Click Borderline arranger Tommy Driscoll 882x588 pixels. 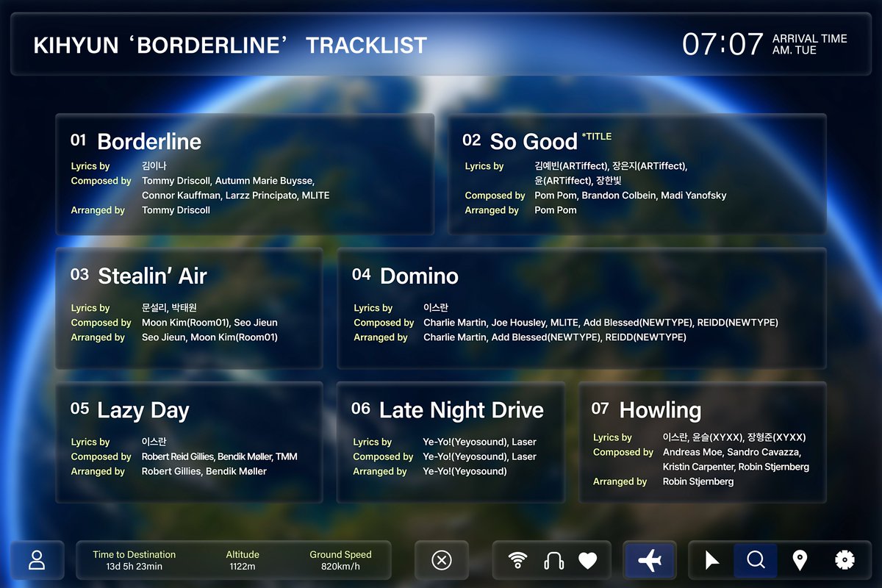pos(176,210)
